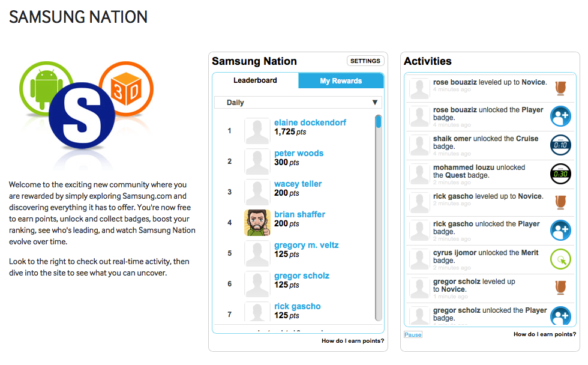This screenshot has width=588, height=365.
Task: Open elaine dockendorf's profile link
Action: pos(310,122)
